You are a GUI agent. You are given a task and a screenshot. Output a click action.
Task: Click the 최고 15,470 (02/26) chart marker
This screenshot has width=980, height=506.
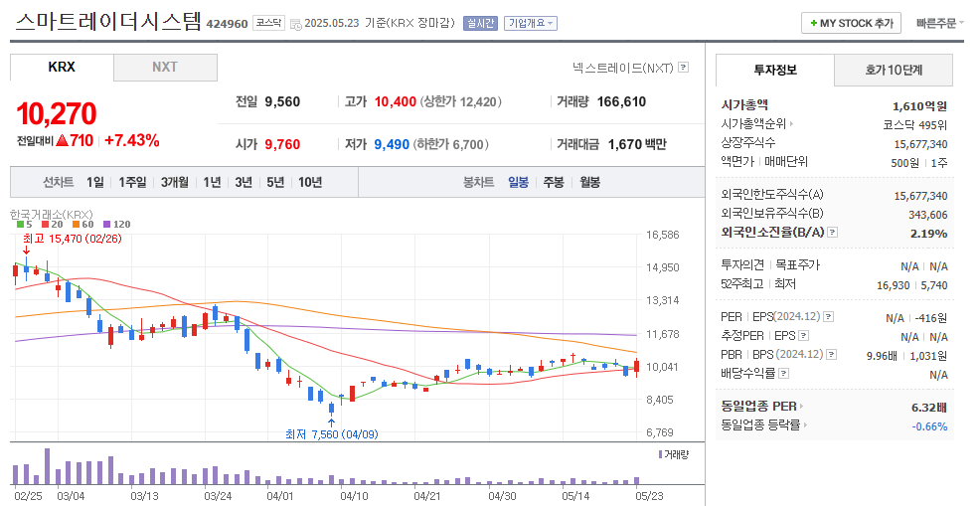72,239
